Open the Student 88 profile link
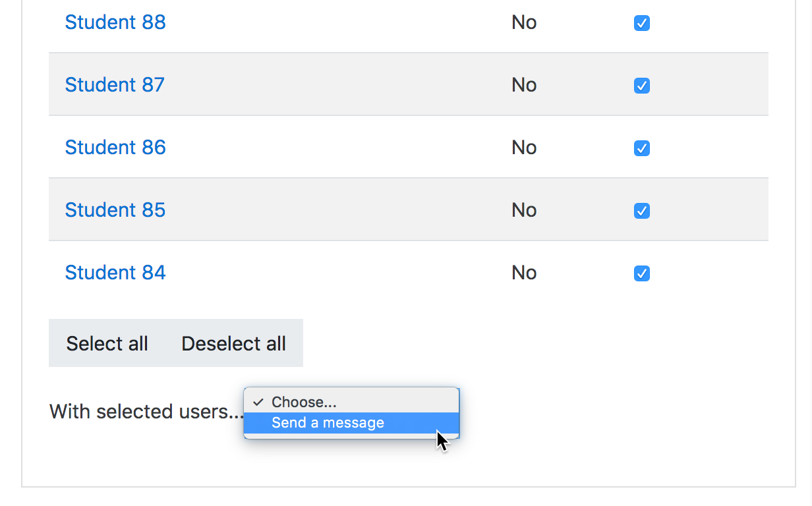Screen dimensions: 812x506 click(x=115, y=22)
